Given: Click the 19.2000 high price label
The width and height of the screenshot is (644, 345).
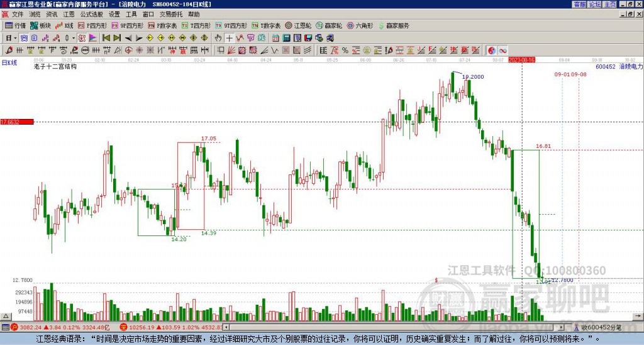Looking at the screenshot, I should click(473, 77).
